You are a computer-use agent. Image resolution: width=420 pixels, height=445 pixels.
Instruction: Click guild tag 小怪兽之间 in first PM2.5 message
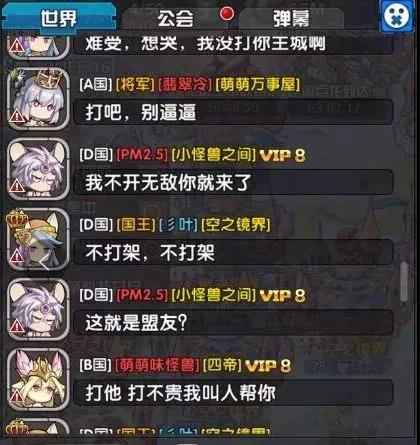(x=213, y=155)
